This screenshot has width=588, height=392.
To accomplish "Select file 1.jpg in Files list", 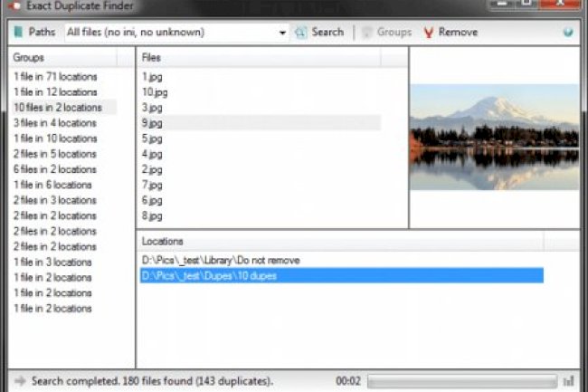I will coord(151,77).
